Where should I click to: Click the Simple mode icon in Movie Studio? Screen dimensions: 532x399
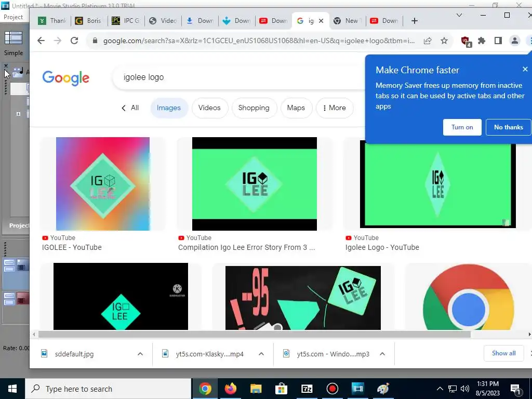[13, 38]
